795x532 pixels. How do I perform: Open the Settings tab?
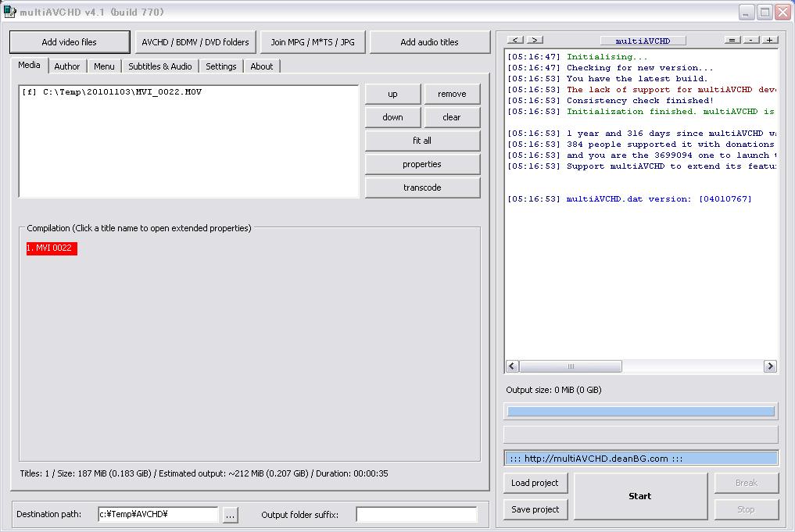(x=221, y=66)
